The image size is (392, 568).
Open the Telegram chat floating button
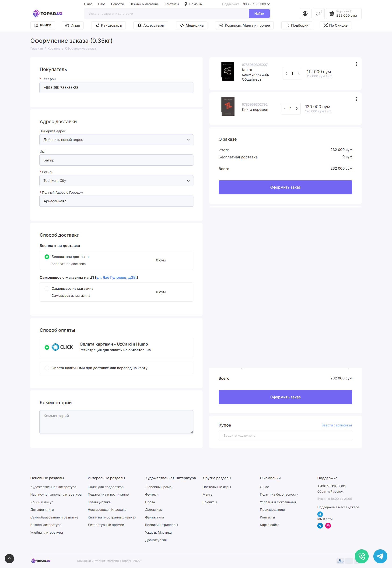tap(380, 556)
